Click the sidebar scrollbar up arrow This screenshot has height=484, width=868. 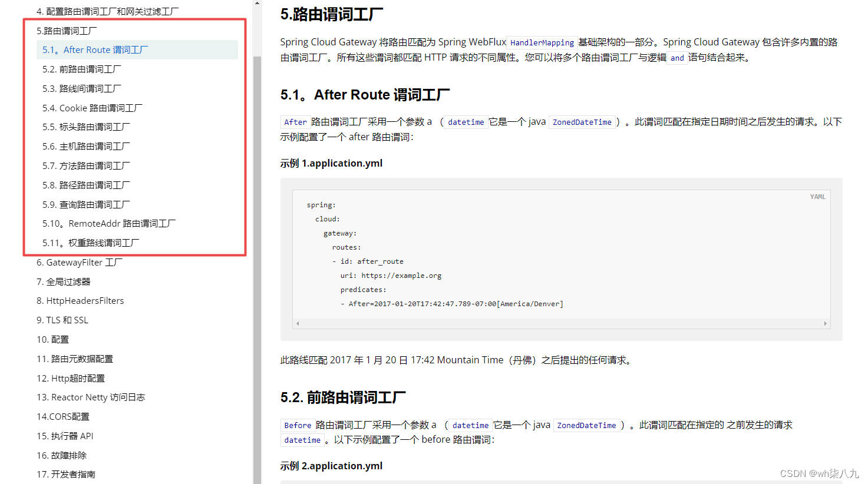[x=257, y=3]
